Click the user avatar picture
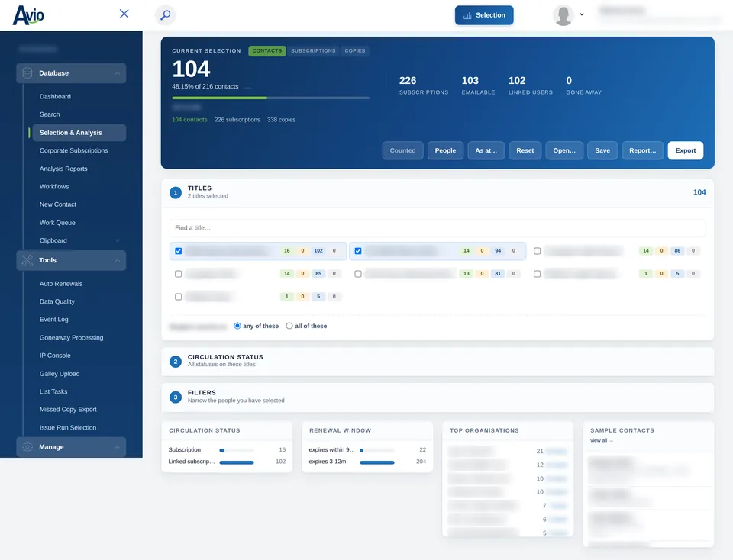Image resolution: width=733 pixels, height=560 pixels. (x=563, y=15)
